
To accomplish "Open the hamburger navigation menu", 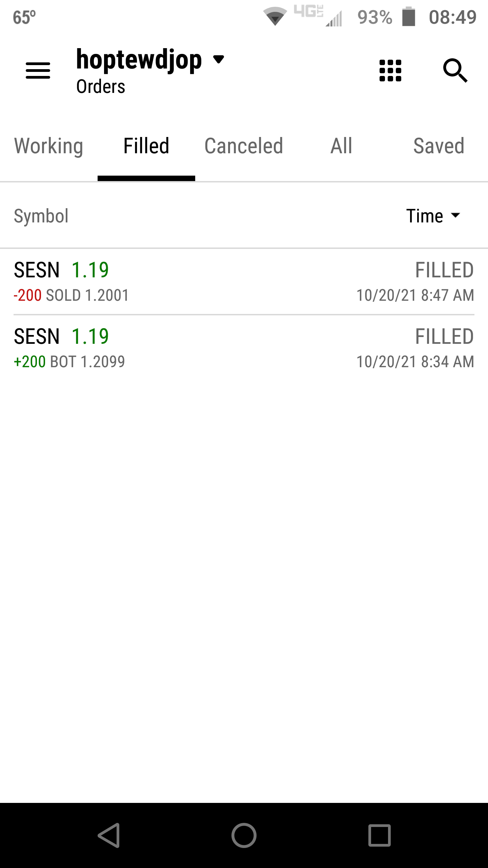I will point(38,71).
